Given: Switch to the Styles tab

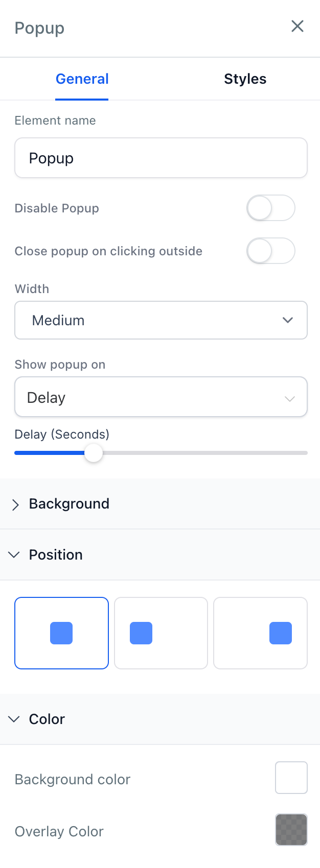Looking at the screenshot, I should (245, 79).
